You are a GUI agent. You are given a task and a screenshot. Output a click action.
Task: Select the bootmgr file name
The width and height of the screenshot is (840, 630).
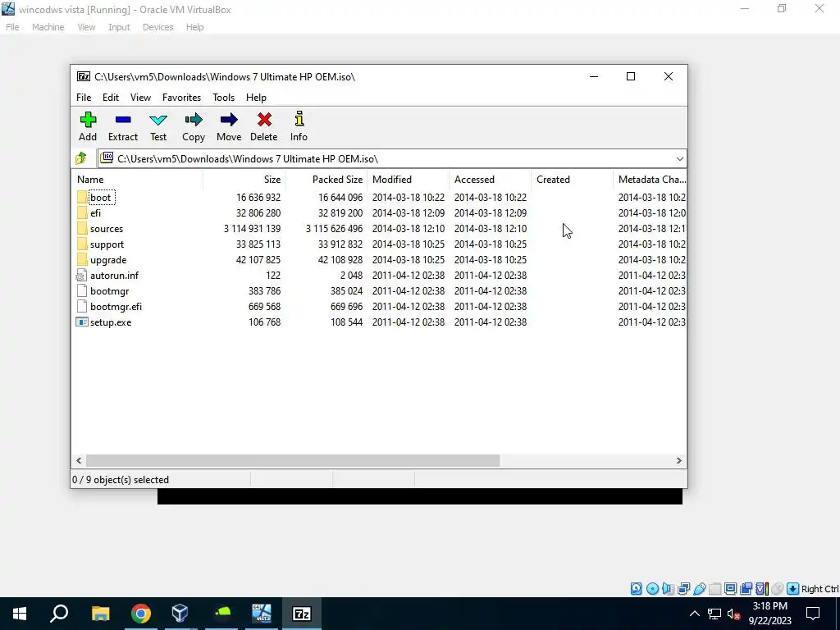coord(109,291)
